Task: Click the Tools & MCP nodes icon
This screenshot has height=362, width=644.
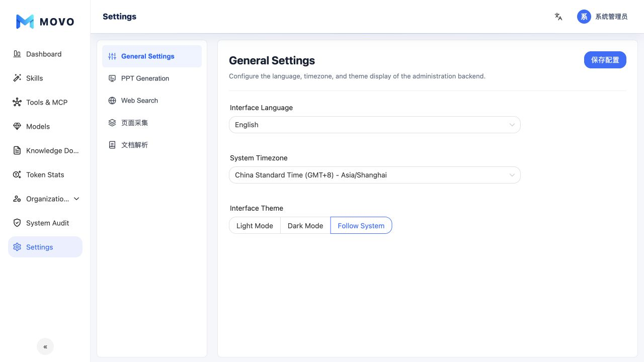Action: (x=17, y=102)
